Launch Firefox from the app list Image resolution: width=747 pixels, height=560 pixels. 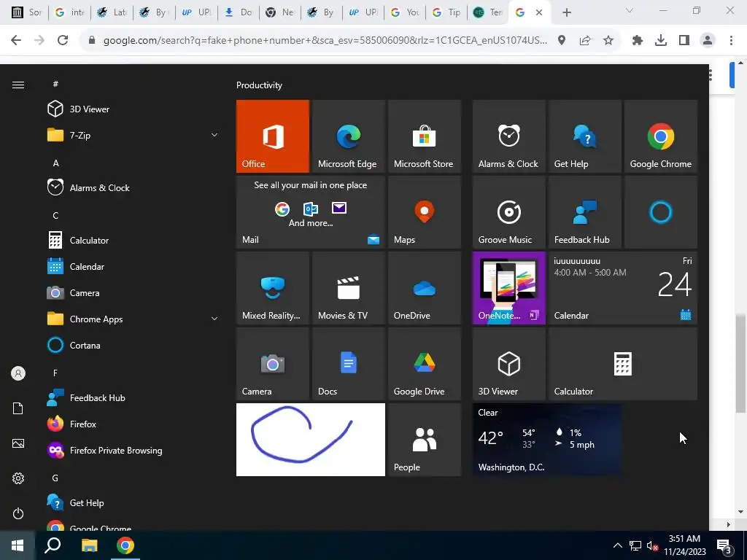133,424
